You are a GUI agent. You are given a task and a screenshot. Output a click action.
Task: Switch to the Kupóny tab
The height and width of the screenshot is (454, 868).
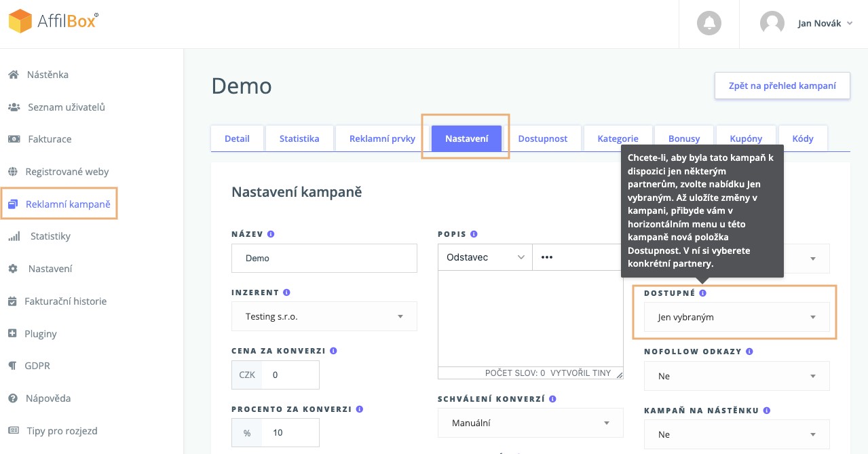pos(746,138)
